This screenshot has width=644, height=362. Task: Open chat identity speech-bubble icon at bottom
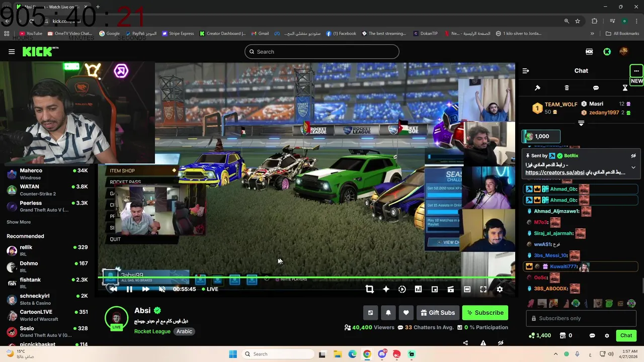coord(592,335)
